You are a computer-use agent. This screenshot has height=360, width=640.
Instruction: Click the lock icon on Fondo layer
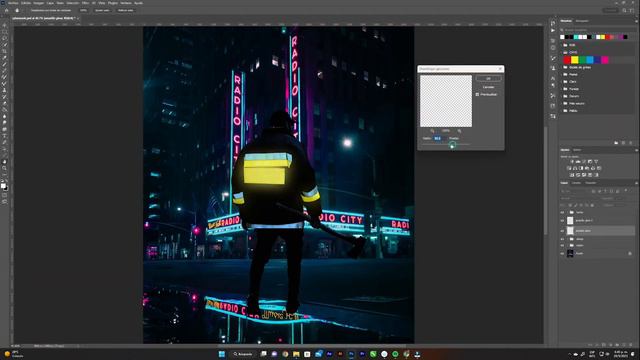tap(630, 253)
